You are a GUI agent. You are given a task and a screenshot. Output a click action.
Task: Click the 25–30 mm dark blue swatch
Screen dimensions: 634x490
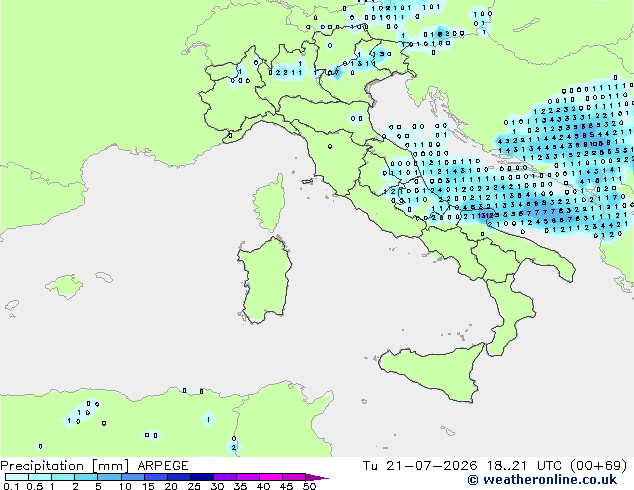[202, 477]
